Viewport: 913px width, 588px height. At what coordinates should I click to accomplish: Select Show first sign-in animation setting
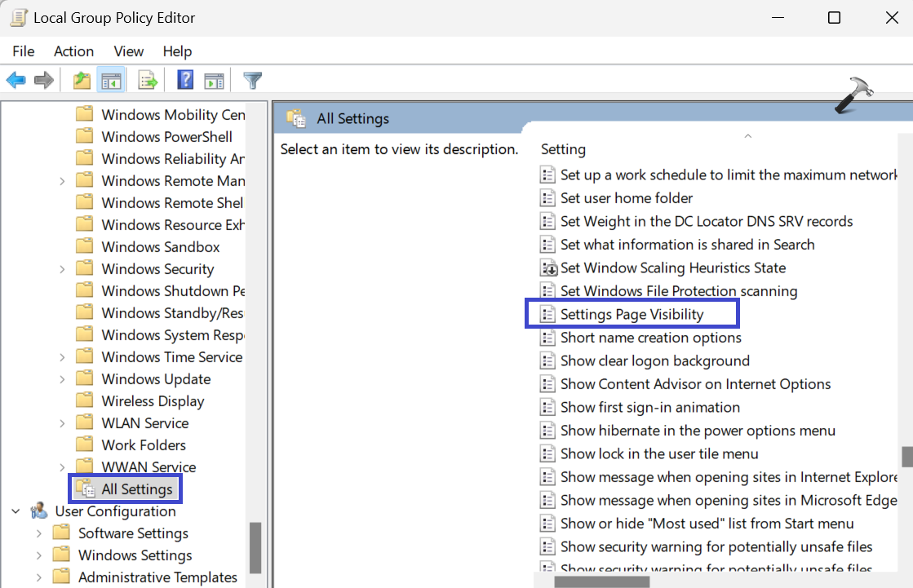(x=649, y=407)
